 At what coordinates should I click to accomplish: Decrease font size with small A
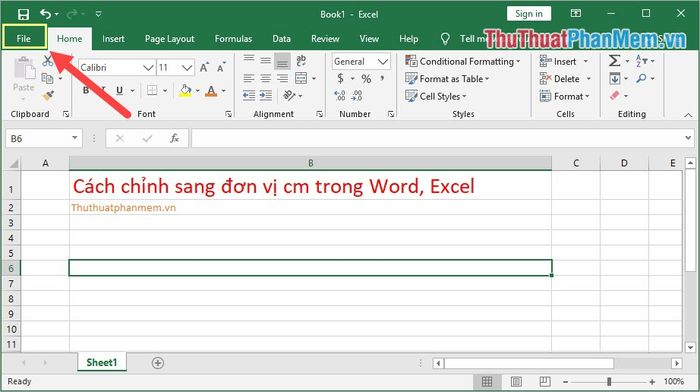coord(221,67)
